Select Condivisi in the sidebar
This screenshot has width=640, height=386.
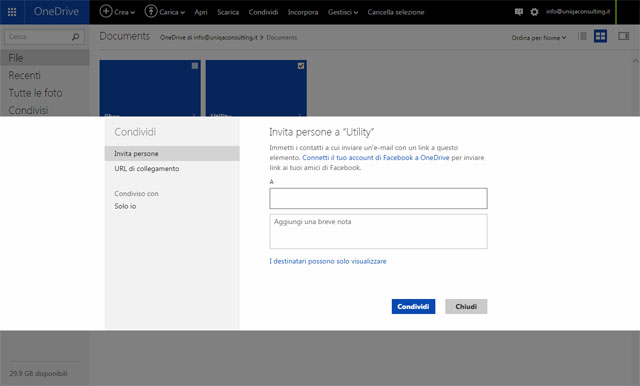coord(28,110)
